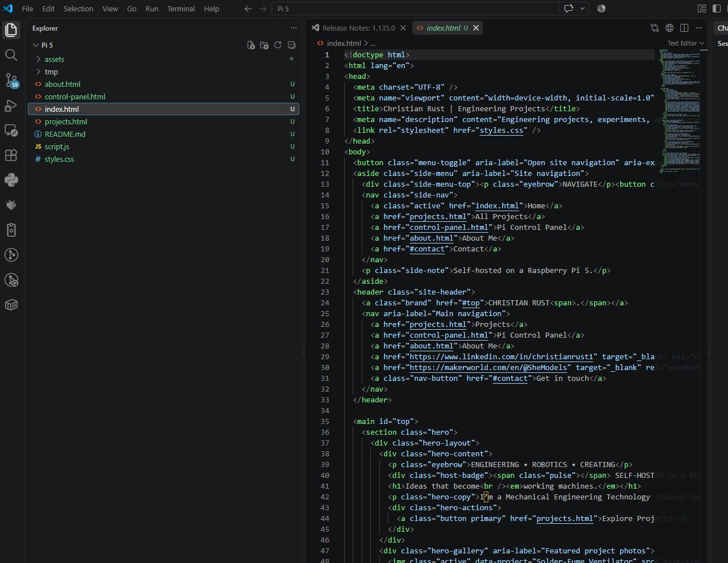This screenshot has width=728, height=563.
Task: Click the New File icon in Explorer
Action: coord(251,45)
